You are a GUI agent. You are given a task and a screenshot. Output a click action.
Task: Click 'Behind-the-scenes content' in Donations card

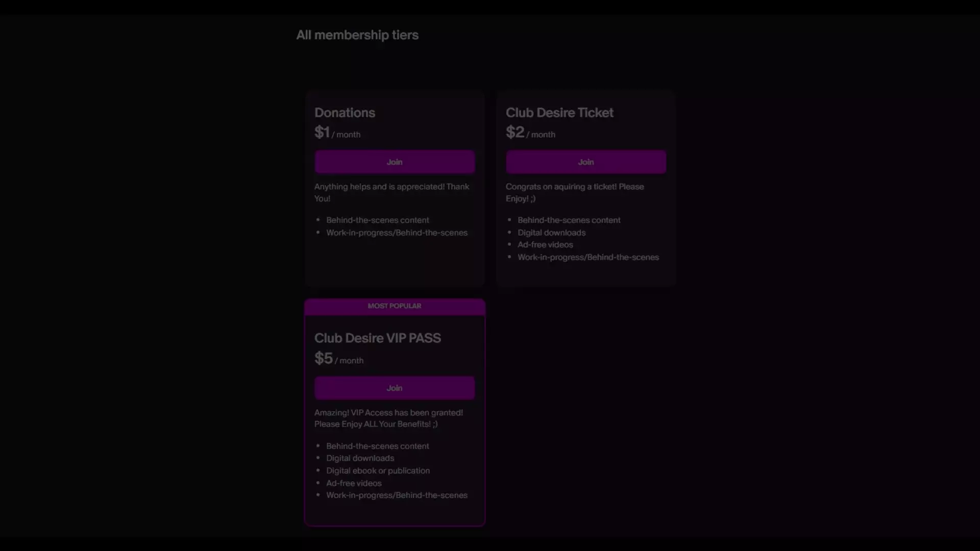[378, 220]
